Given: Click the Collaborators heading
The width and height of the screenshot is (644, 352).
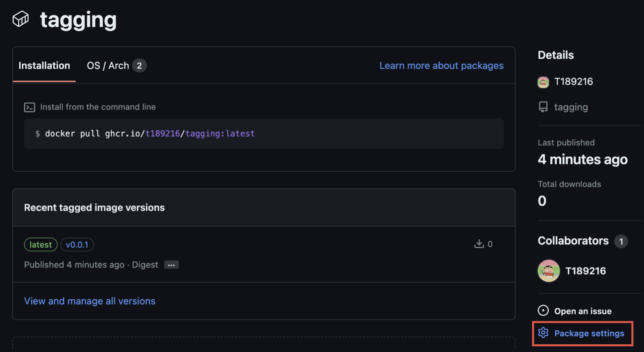Looking at the screenshot, I should coord(573,241).
